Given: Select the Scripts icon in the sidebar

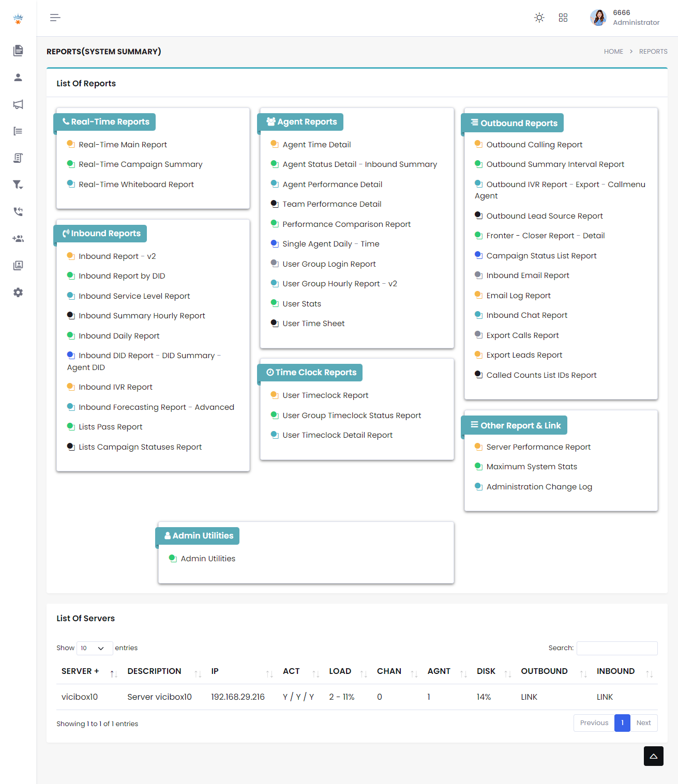Looking at the screenshot, I should [x=18, y=158].
